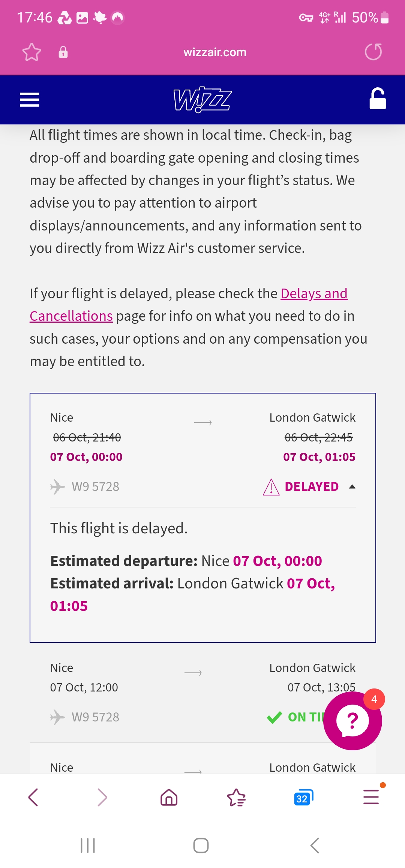Open the browser options menu
This screenshot has height=868, width=405.
pos(371,796)
